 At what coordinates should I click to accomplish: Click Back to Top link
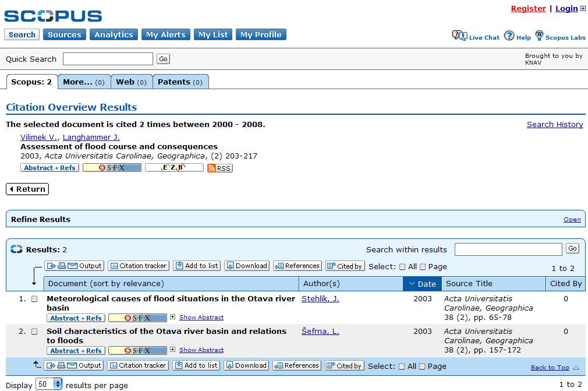550,367
